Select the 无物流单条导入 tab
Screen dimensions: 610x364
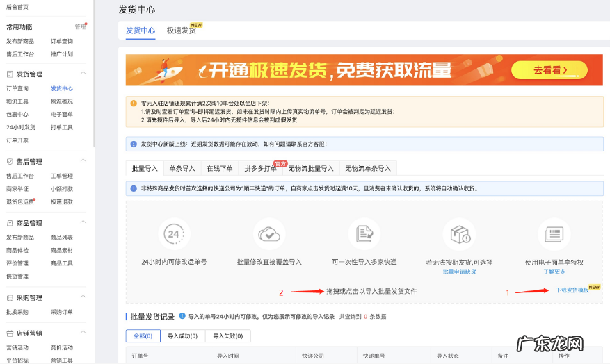[368, 168]
